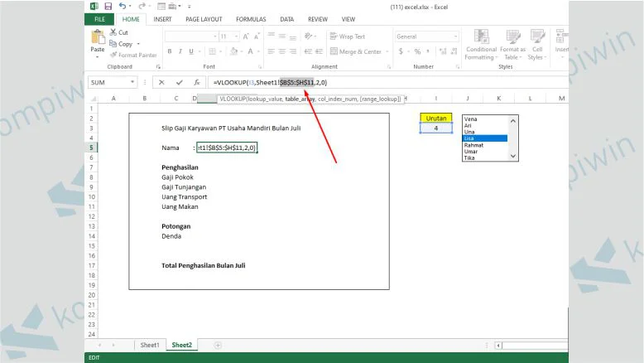Click the list box scroll down arrow
Screen dimensions: 644x363
pyautogui.click(x=513, y=156)
